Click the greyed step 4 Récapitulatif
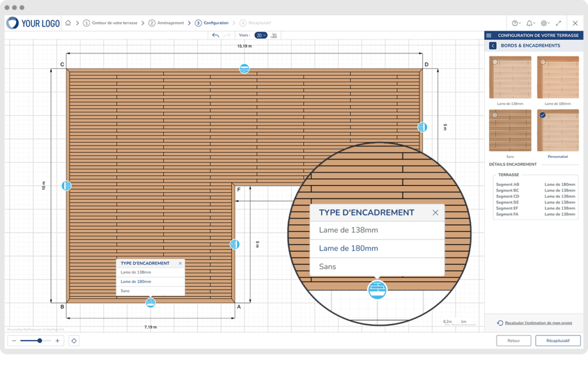The height and width of the screenshot is (374, 588). [256, 24]
